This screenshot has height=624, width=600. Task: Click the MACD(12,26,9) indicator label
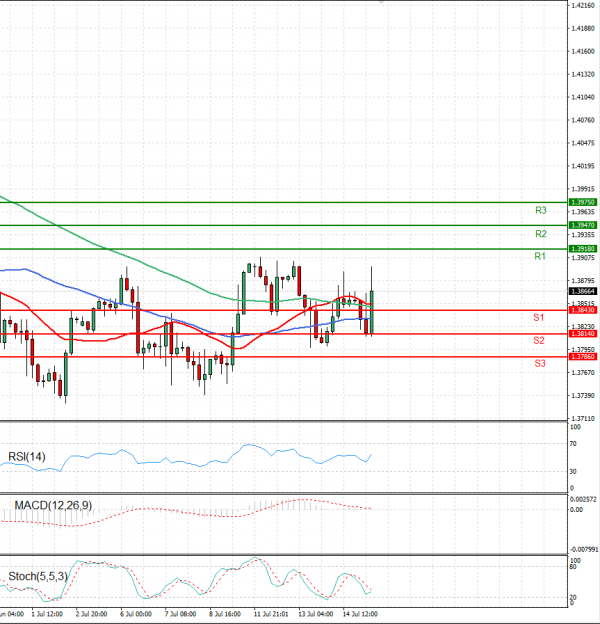[x=53, y=505]
